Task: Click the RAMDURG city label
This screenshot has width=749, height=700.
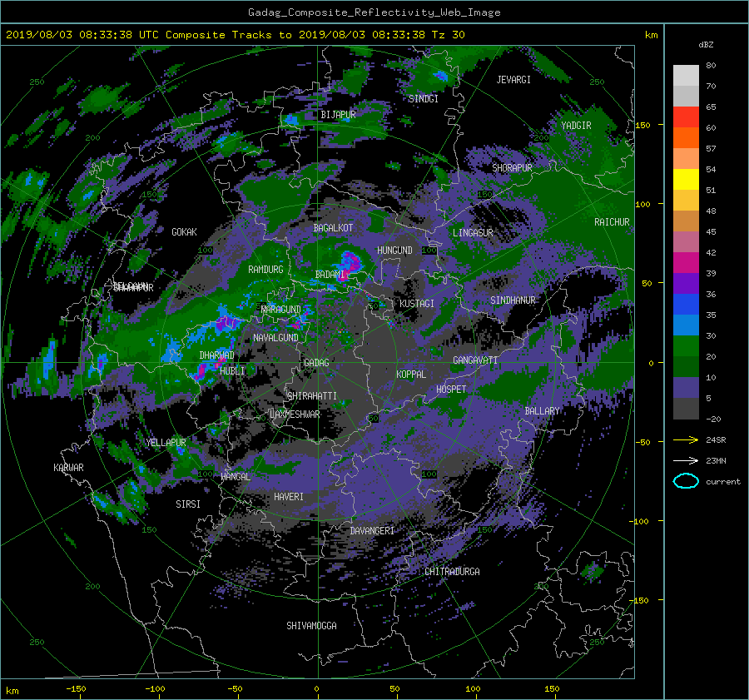Action: 265,270
